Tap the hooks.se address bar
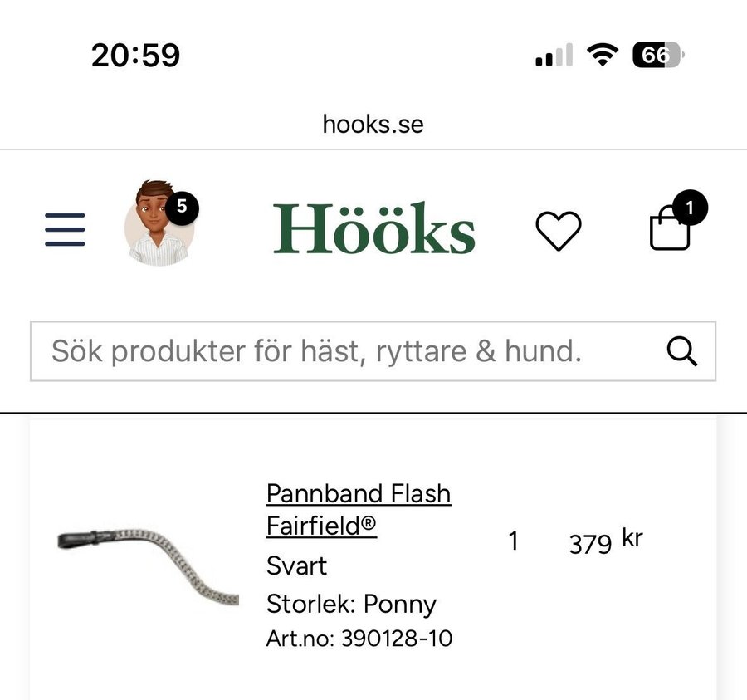Image resolution: width=747 pixels, height=700 pixels. (x=373, y=125)
